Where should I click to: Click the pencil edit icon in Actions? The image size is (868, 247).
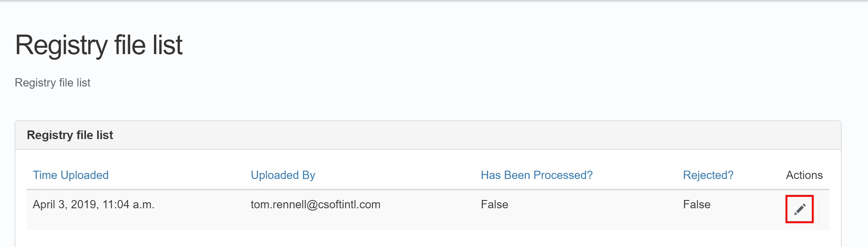(800, 209)
